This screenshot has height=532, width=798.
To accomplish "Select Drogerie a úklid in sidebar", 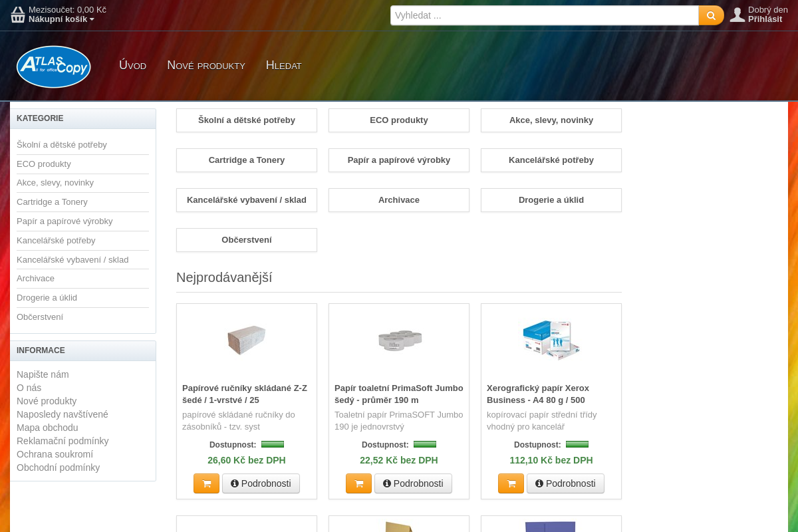I will [47, 298].
